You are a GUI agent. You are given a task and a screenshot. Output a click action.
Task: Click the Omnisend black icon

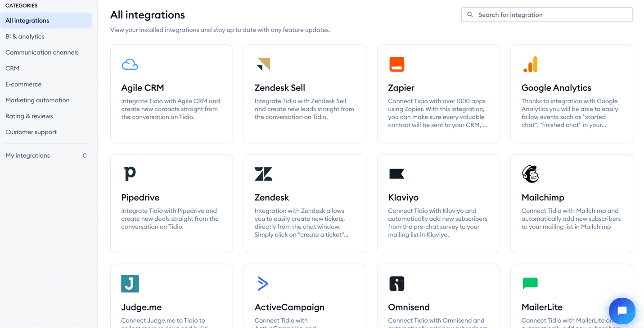396,283
